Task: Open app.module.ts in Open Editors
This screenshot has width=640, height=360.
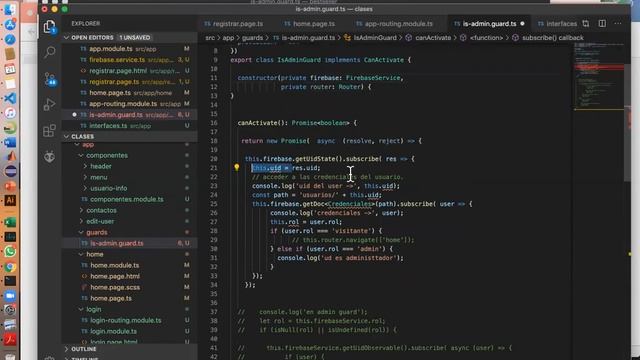Action: point(130,49)
